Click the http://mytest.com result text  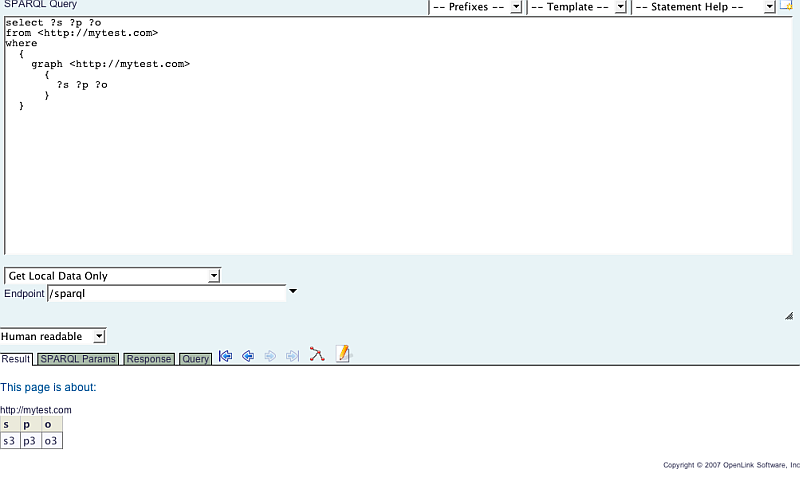pyautogui.click(x=36, y=410)
